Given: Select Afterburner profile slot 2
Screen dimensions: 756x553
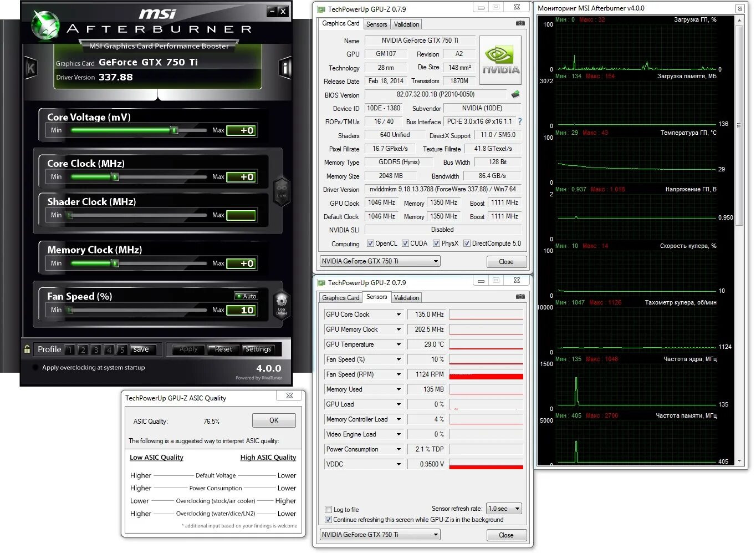Looking at the screenshot, I should 83,349.
